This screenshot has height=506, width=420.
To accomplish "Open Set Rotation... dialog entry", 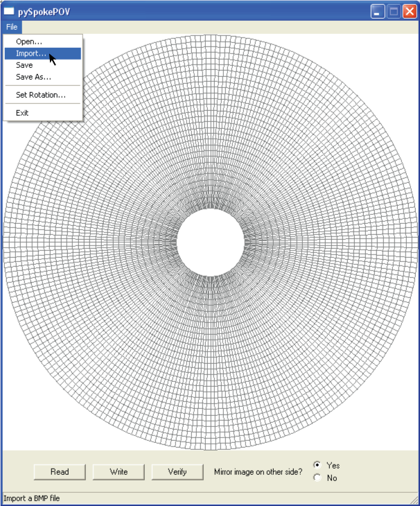I will 42,95.
